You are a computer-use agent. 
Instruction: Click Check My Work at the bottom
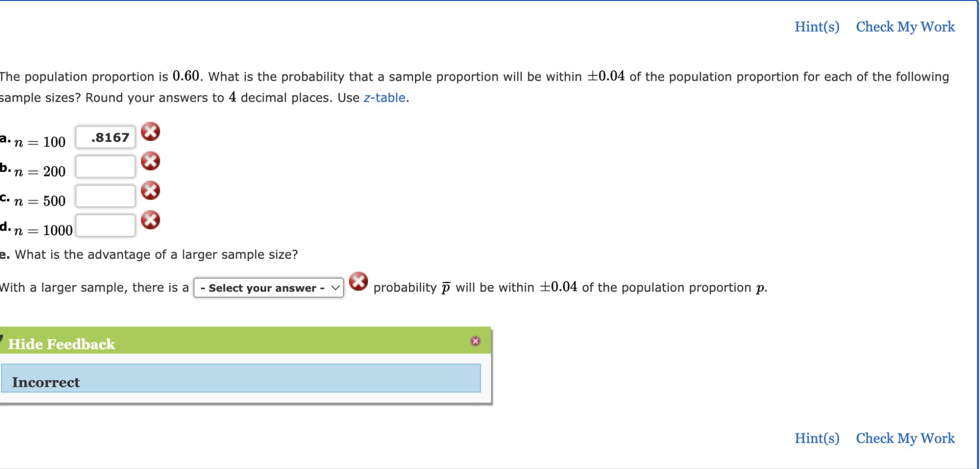click(905, 438)
